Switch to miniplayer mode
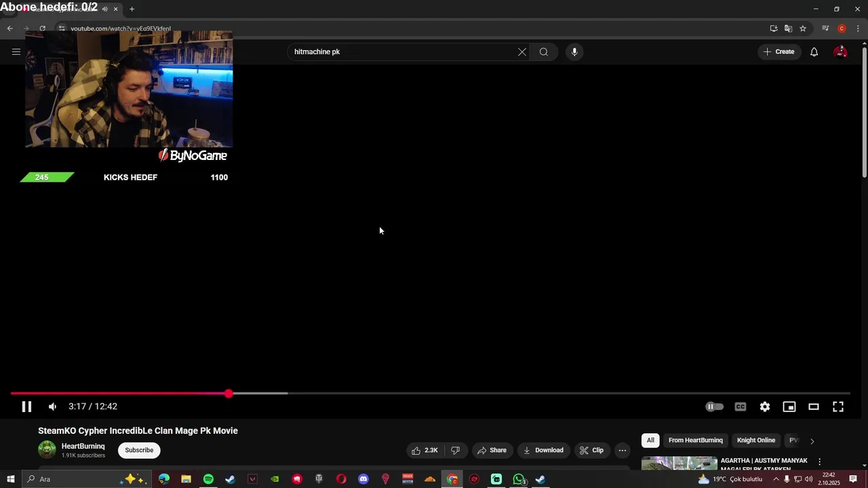This screenshot has width=868, height=488. click(x=789, y=407)
